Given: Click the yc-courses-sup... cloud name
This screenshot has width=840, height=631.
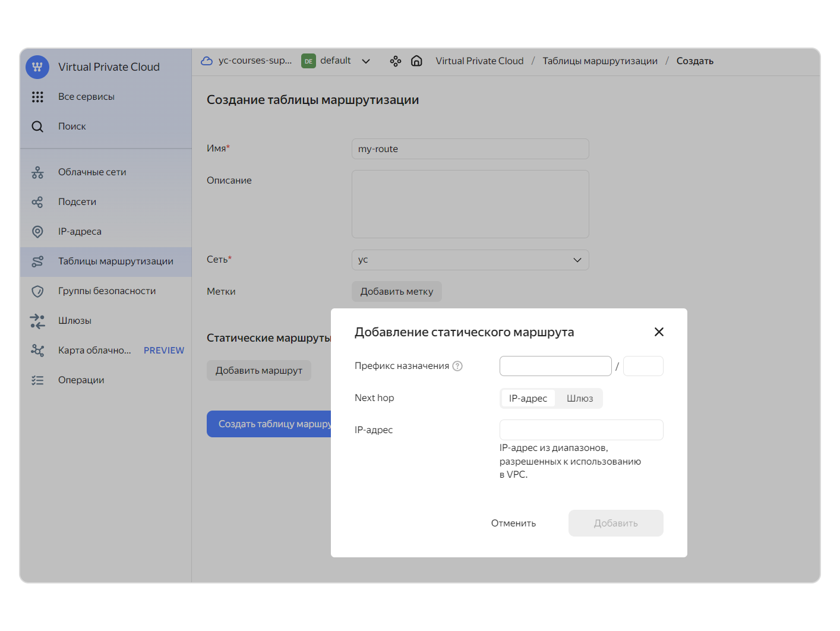Looking at the screenshot, I should (x=255, y=61).
